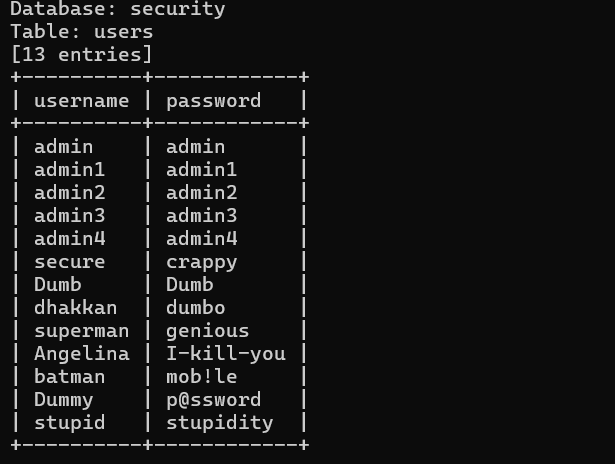Screen dimensions: 615x464
Task: Click the password 'stupidity'
Action: tap(220, 423)
